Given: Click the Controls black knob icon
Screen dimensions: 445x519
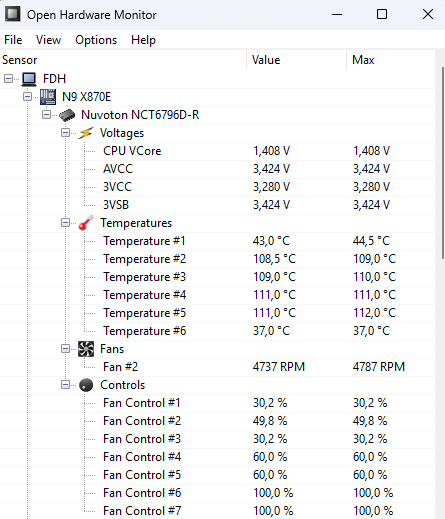Looking at the screenshot, I should pos(86,385).
